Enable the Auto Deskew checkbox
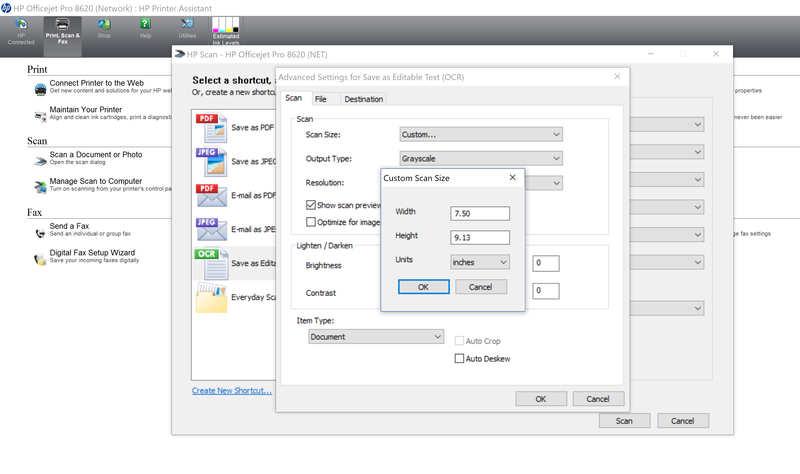Viewport: 800px width, 474px height. pos(460,358)
